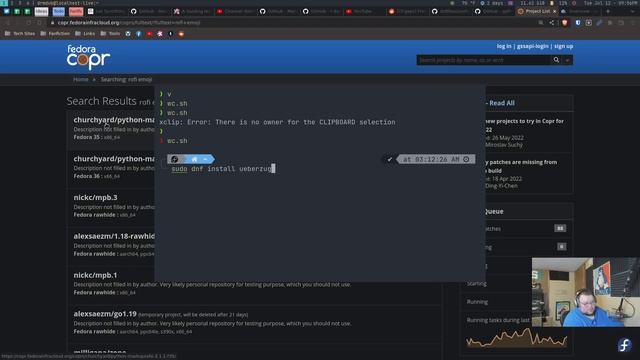Click the Fedora logo in terminal prompt
640x360 pixels.
[175, 159]
